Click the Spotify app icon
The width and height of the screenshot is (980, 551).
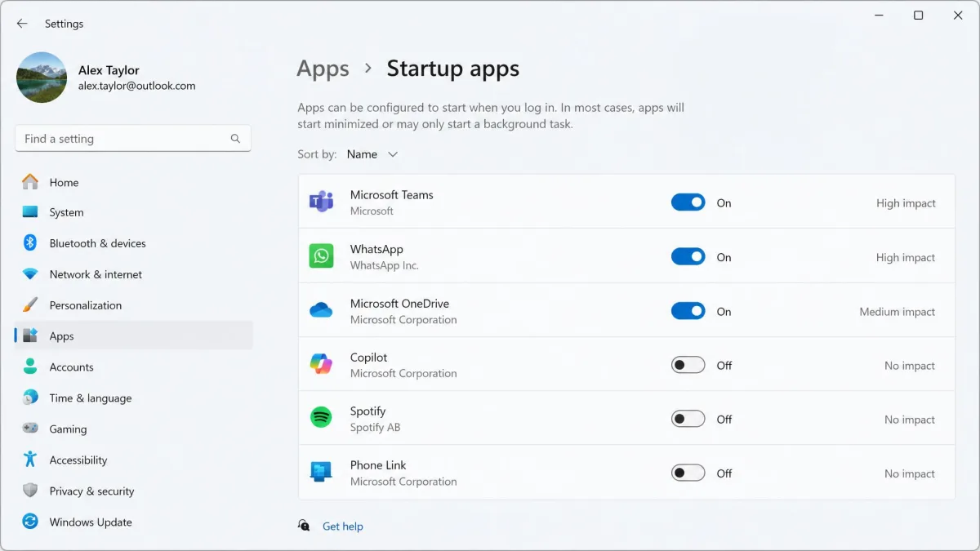tap(321, 418)
